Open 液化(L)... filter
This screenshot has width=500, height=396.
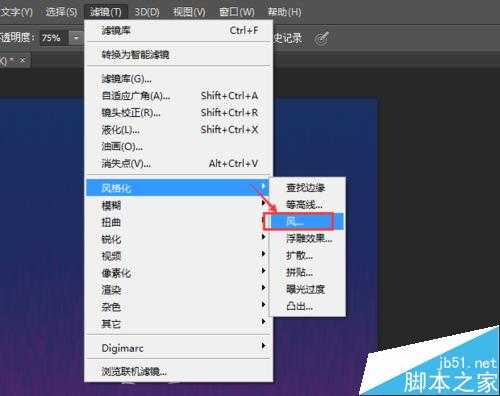tap(179, 130)
